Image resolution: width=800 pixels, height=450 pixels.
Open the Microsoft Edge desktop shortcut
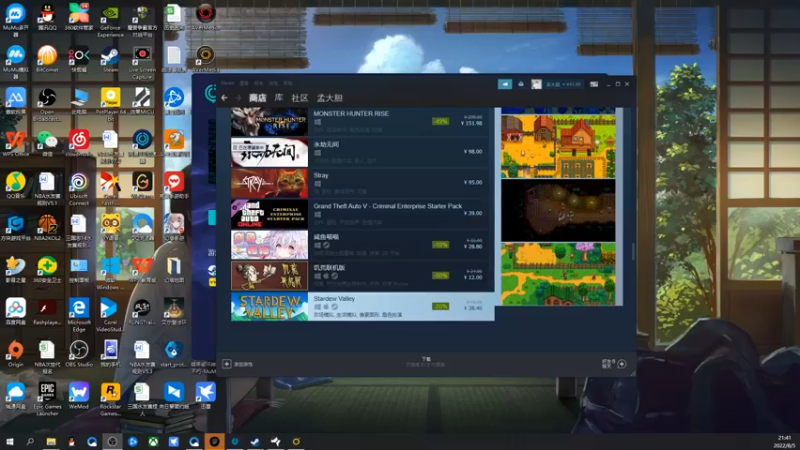(x=79, y=315)
